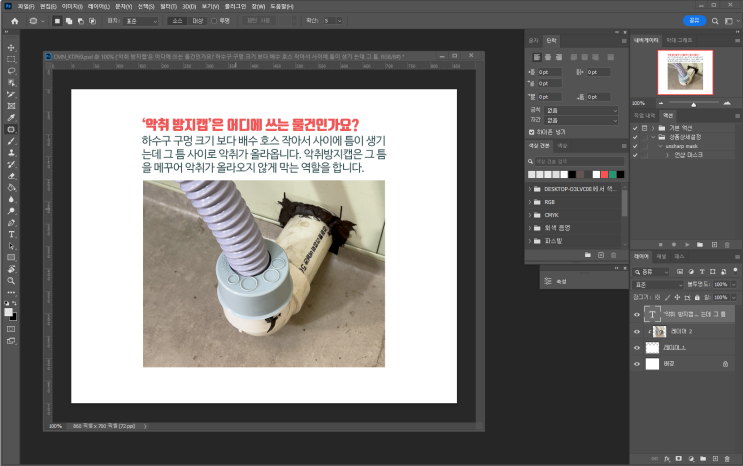Select the Crop tool
This screenshot has width=743, height=466.
pos(11,93)
